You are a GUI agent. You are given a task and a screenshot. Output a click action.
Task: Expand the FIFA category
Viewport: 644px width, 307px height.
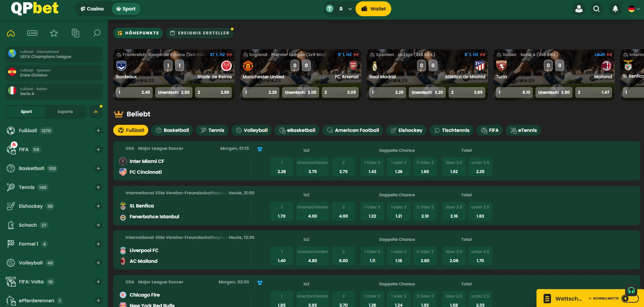coord(98,149)
